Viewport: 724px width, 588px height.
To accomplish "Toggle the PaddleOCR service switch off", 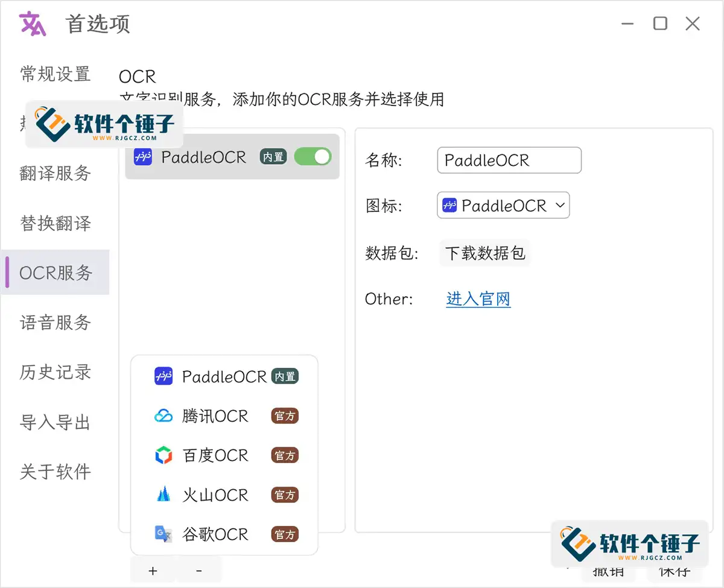I will pyautogui.click(x=313, y=157).
